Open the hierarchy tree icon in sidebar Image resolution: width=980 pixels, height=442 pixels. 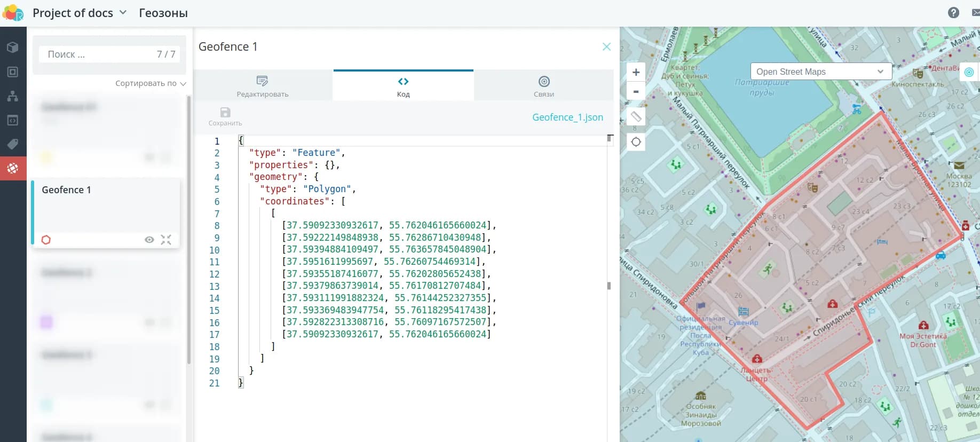13,96
